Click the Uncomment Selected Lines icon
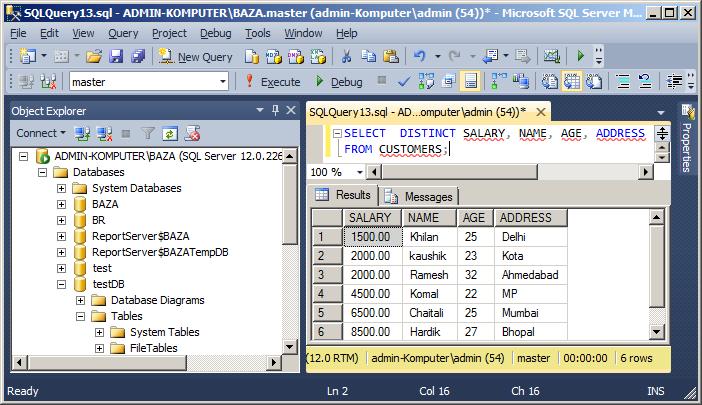702x405 pixels. [645, 82]
